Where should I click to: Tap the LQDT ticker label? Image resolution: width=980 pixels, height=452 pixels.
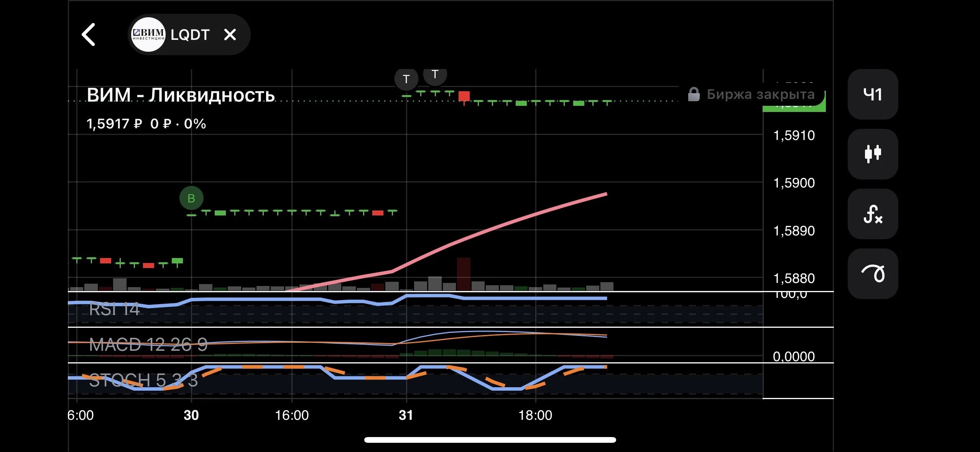point(190,35)
